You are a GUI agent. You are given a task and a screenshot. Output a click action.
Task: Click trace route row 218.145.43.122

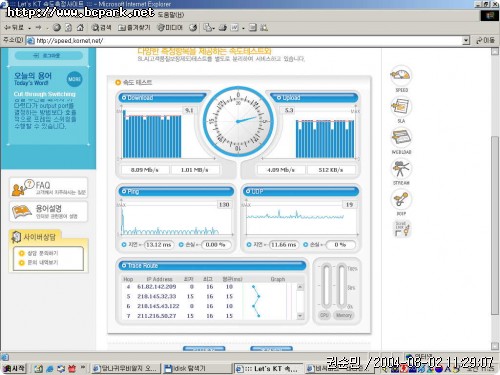click(x=207, y=306)
